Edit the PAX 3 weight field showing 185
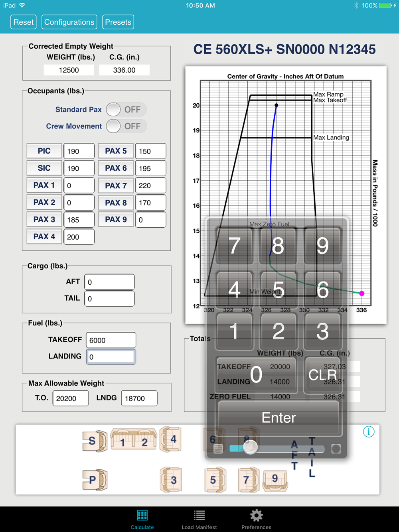The width and height of the screenshot is (399, 532). point(79,220)
